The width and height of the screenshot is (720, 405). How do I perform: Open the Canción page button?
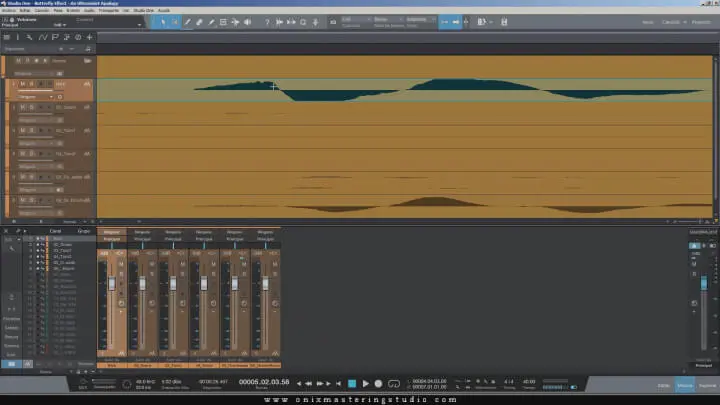point(671,22)
